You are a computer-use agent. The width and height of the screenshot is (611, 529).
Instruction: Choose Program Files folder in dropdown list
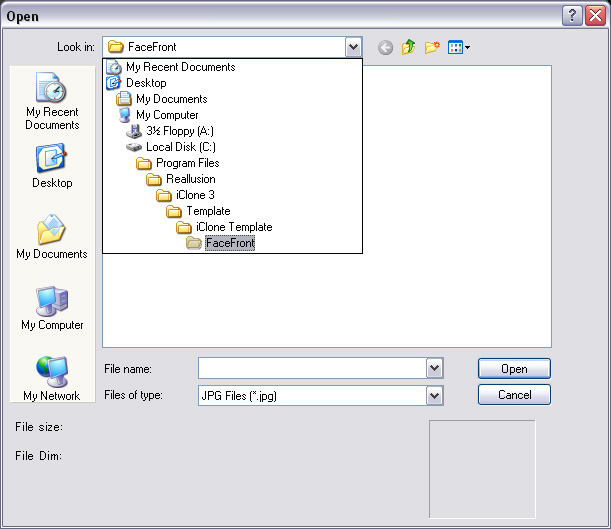point(178,163)
